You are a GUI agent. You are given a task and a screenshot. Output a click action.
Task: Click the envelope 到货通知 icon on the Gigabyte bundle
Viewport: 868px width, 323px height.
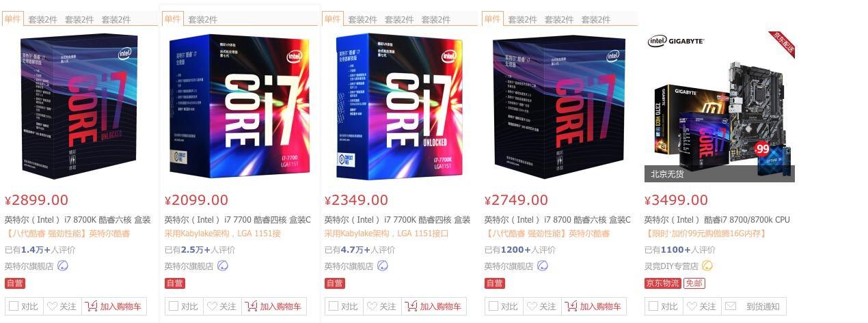[731, 307]
